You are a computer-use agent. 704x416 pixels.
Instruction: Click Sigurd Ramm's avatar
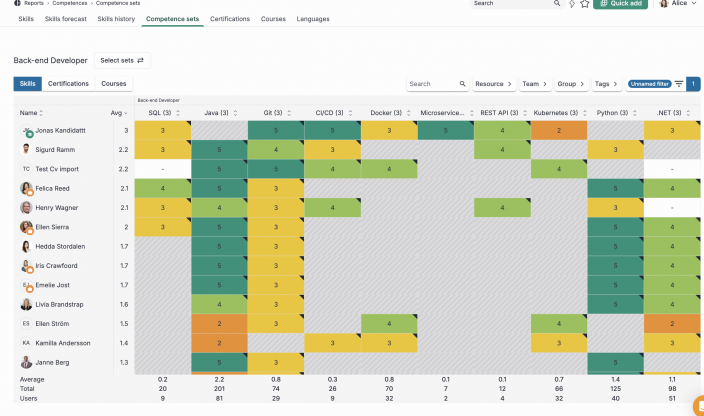(26, 150)
